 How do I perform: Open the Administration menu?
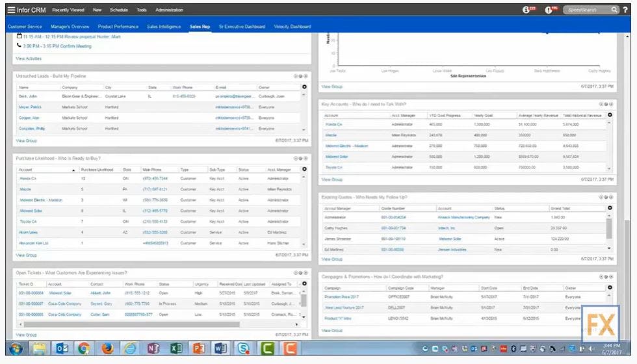tap(170, 10)
